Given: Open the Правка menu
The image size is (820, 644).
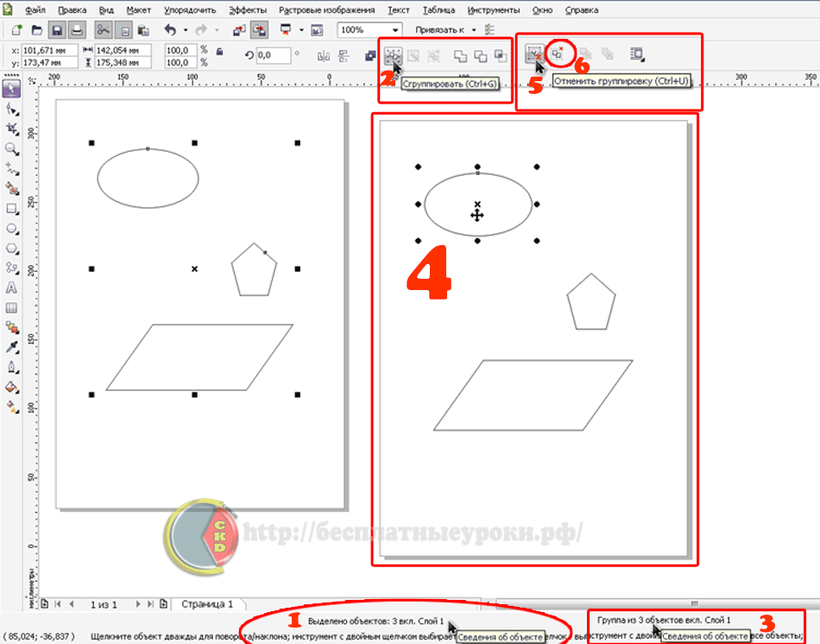Looking at the screenshot, I should click(73, 10).
